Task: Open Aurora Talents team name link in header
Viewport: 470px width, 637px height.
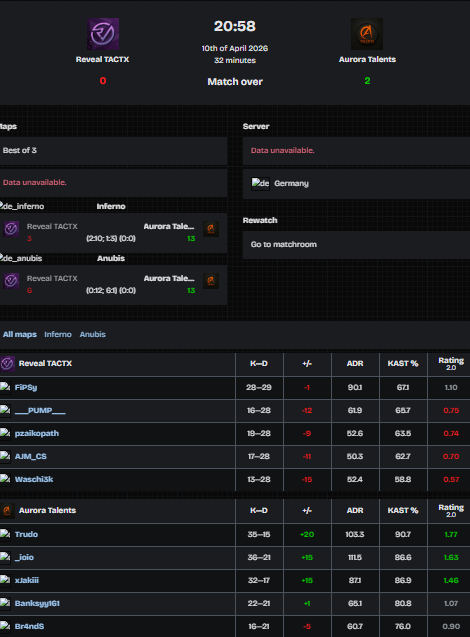Action: point(367,59)
